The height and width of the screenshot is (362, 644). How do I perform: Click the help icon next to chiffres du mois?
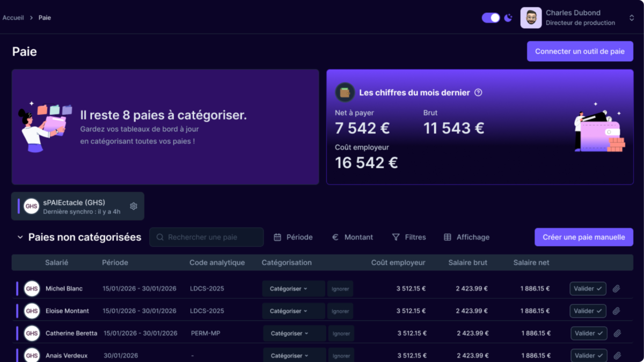coord(478,92)
